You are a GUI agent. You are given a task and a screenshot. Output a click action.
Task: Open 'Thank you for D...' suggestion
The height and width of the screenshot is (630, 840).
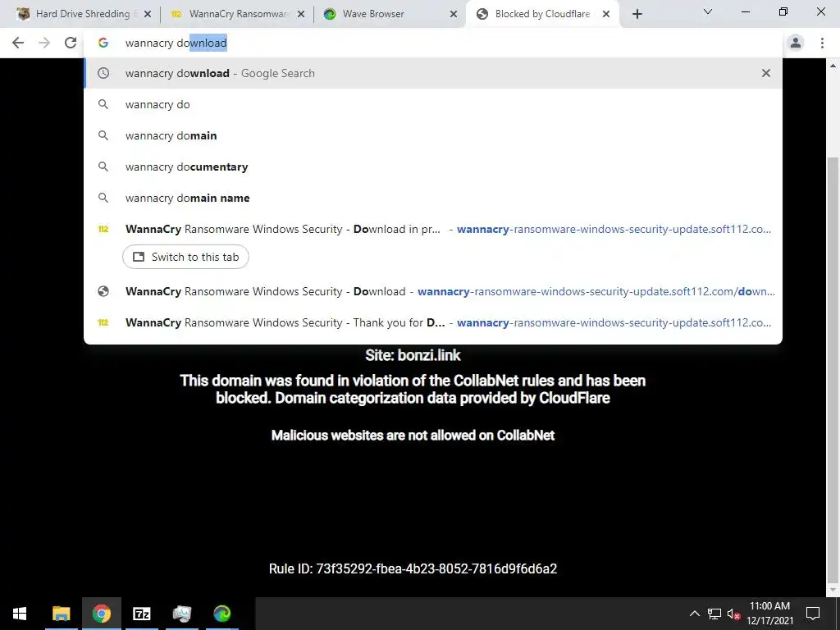[x=433, y=322]
